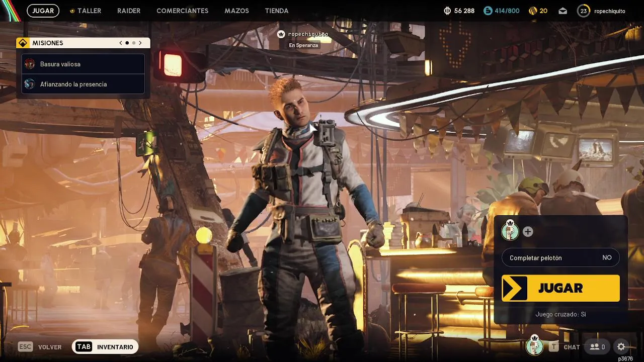Open the JUGAR tab in top navigation
Screen dimensions: 644x362
43,11
